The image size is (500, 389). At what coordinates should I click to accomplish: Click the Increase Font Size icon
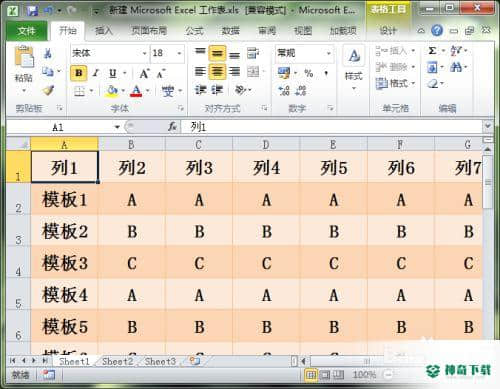pyautogui.click(x=144, y=73)
